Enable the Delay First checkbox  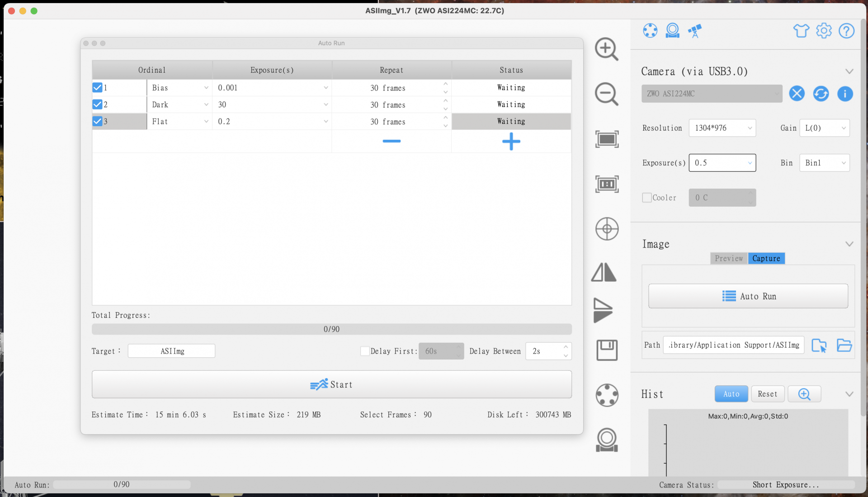click(x=365, y=351)
